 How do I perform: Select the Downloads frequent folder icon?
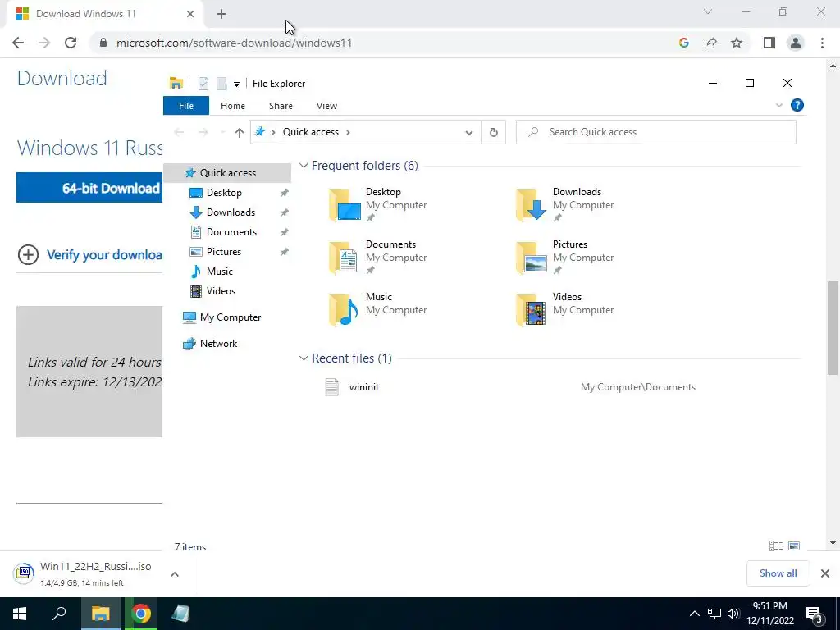pyautogui.click(x=532, y=204)
